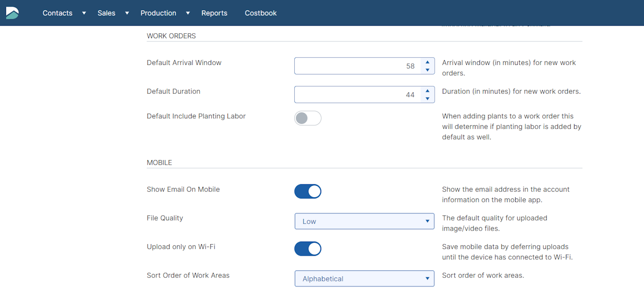Click the Production nav link

pyautogui.click(x=158, y=13)
